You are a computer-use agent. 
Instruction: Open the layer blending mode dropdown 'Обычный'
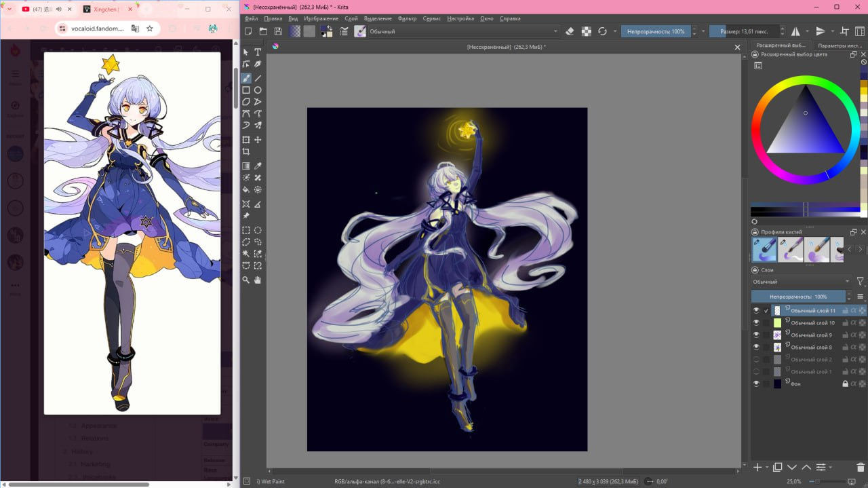coord(800,282)
